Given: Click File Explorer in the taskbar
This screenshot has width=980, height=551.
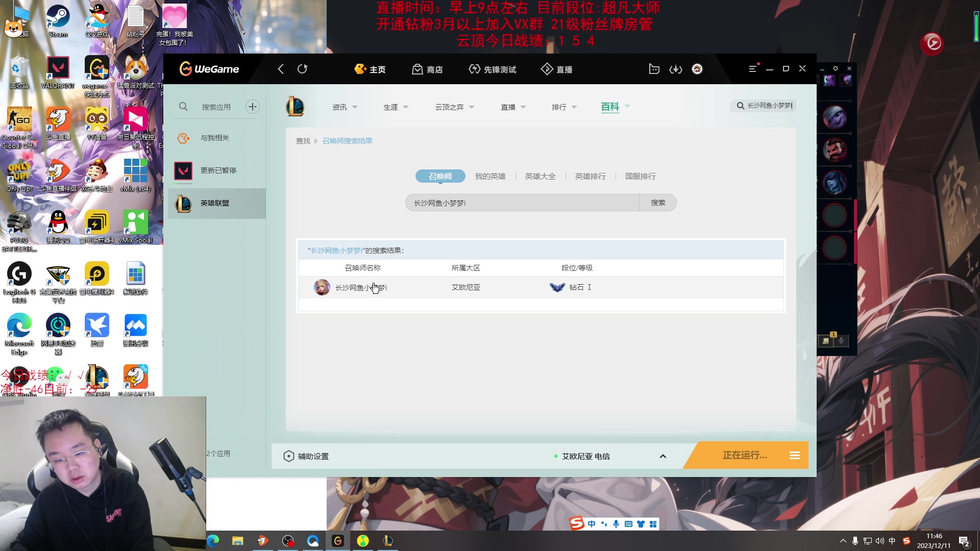Looking at the screenshot, I should pyautogui.click(x=238, y=541).
